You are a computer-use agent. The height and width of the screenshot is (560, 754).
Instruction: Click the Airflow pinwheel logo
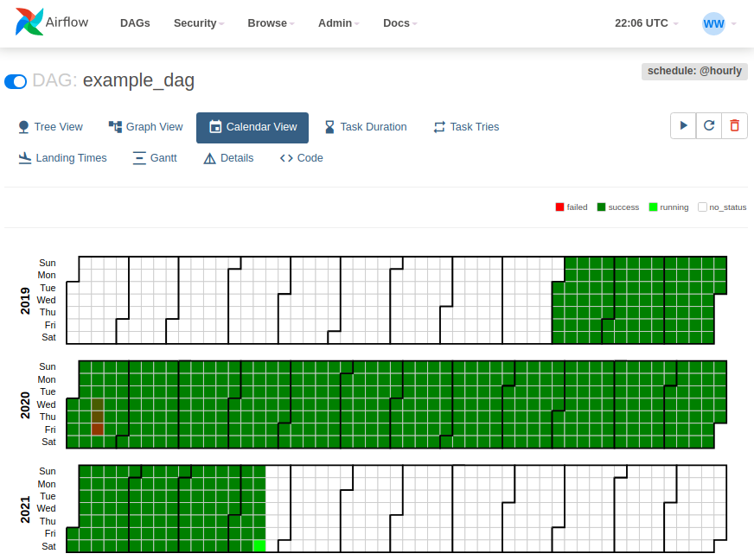point(29,22)
